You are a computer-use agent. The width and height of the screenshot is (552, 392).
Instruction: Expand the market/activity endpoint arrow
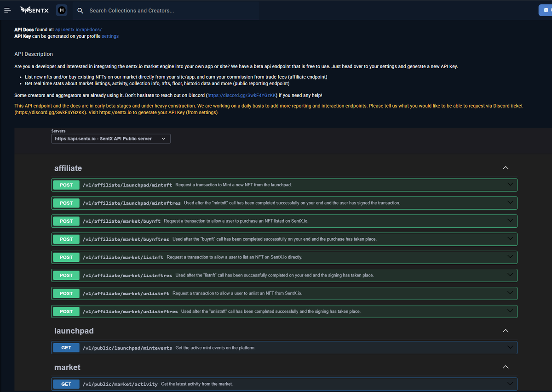(510, 383)
